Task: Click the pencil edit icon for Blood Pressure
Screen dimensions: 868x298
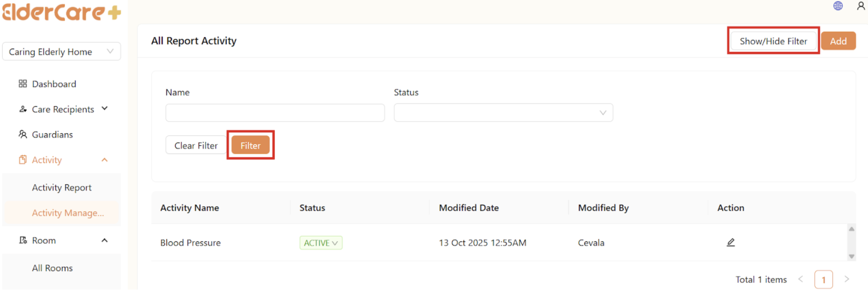Action: pos(730,242)
